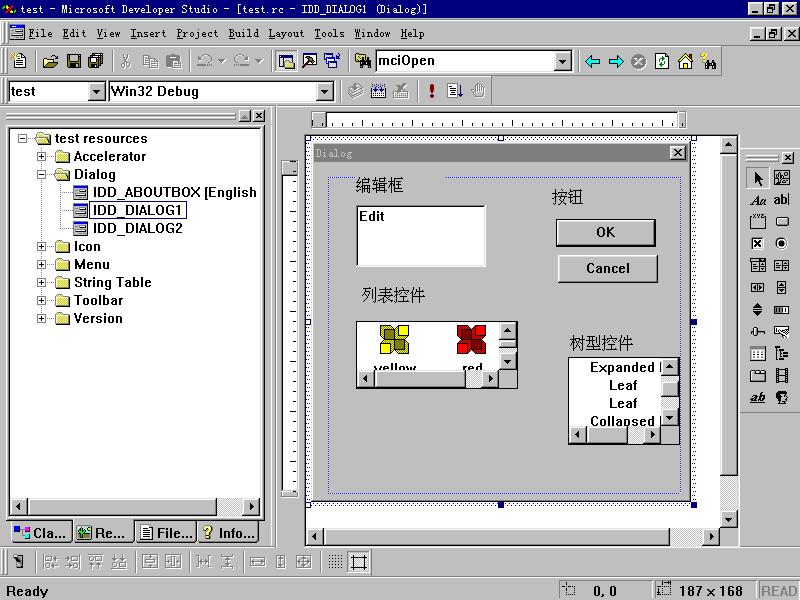The width and height of the screenshot is (800, 600).
Task: Toggle the Workspace window icon
Action: [x=286, y=61]
